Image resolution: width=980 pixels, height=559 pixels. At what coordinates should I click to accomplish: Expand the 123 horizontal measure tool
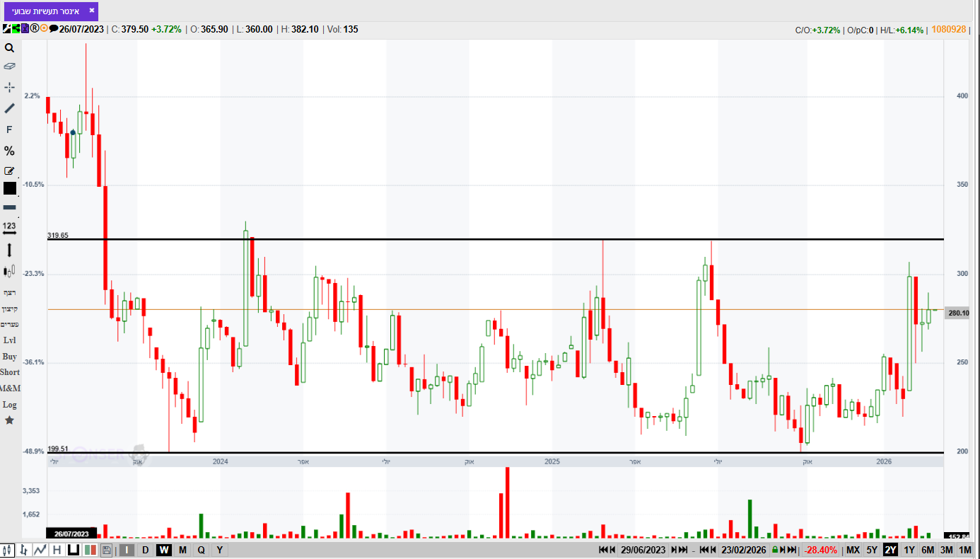pyautogui.click(x=9, y=228)
